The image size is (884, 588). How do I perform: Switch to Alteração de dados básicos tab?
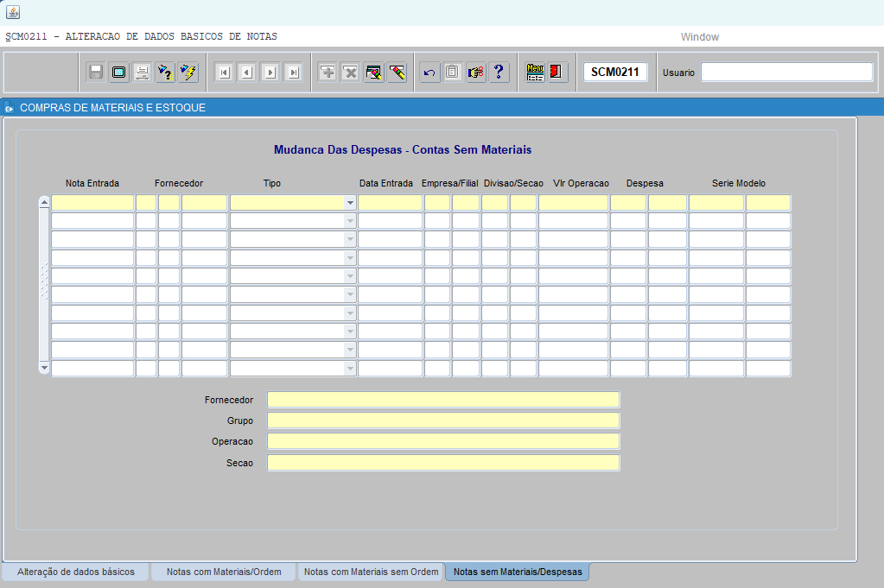pos(76,572)
